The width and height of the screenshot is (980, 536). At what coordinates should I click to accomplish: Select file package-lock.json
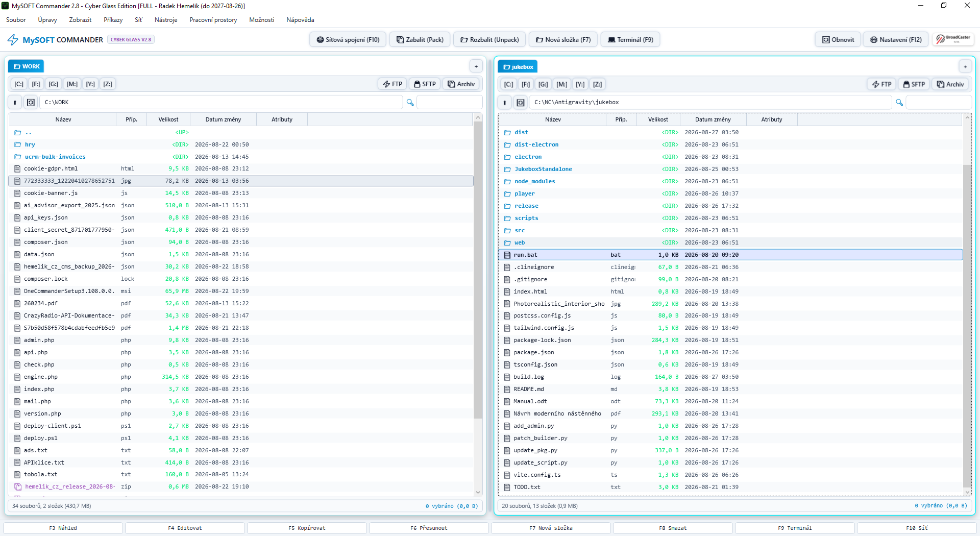730,340
